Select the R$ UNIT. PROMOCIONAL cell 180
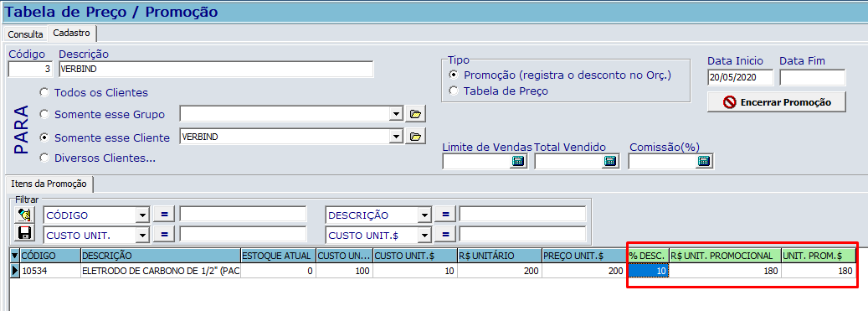868x311 pixels. click(x=725, y=271)
